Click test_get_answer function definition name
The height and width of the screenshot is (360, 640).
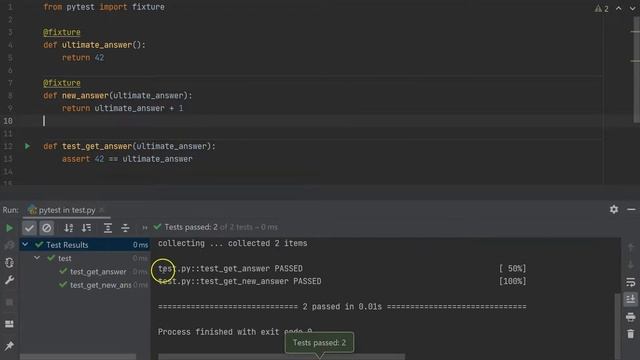tap(97, 146)
